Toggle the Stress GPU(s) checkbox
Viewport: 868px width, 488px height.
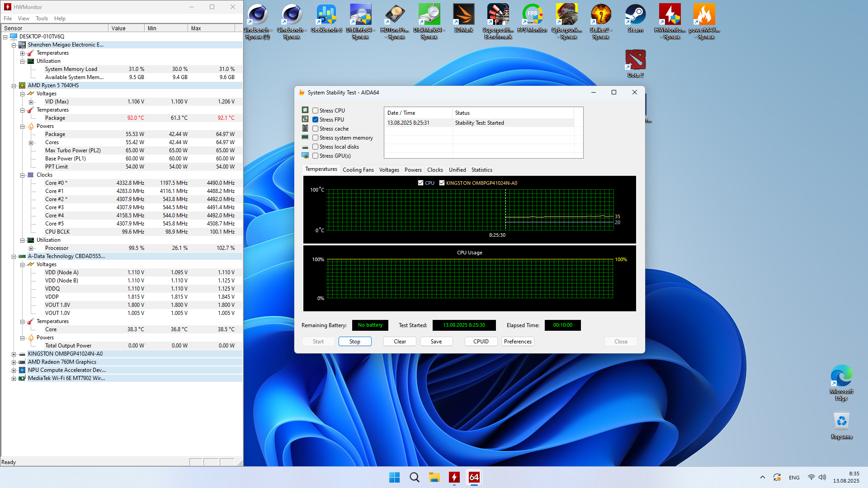pyautogui.click(x=315, y=156)
